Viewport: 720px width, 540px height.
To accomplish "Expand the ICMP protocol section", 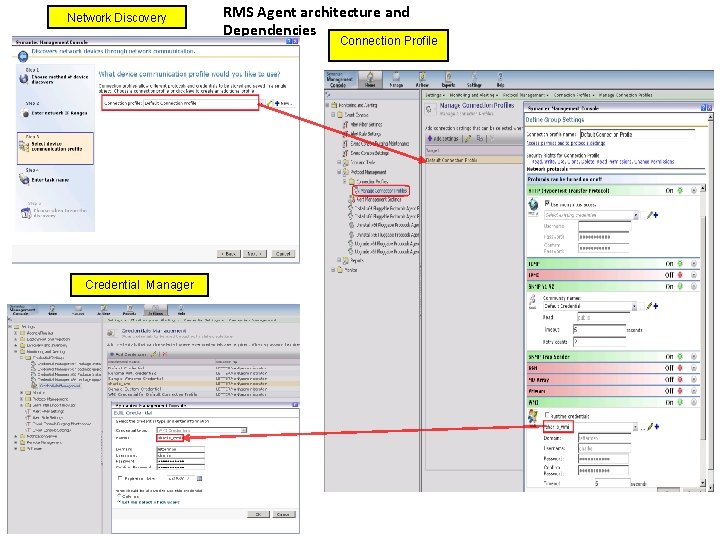I will click(694, 264).
